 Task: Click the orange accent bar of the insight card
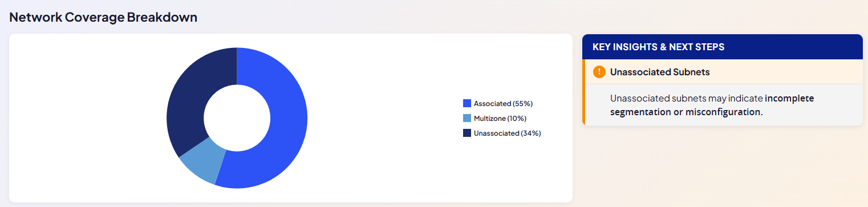pyautogui.click(x=583, y=92)
